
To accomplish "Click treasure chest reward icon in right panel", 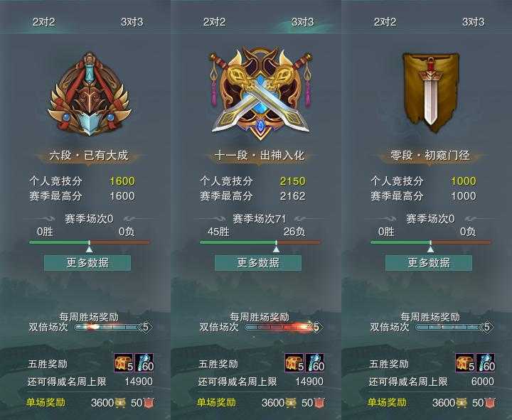I will (x=465, y=363).
